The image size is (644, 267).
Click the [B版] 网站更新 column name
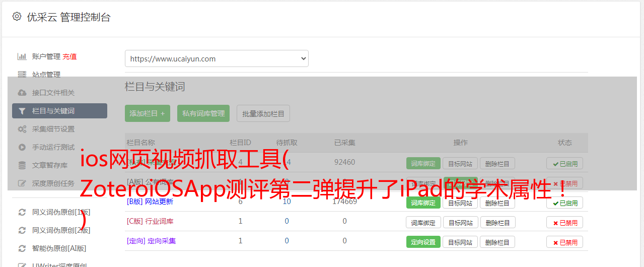coord(150,202)
